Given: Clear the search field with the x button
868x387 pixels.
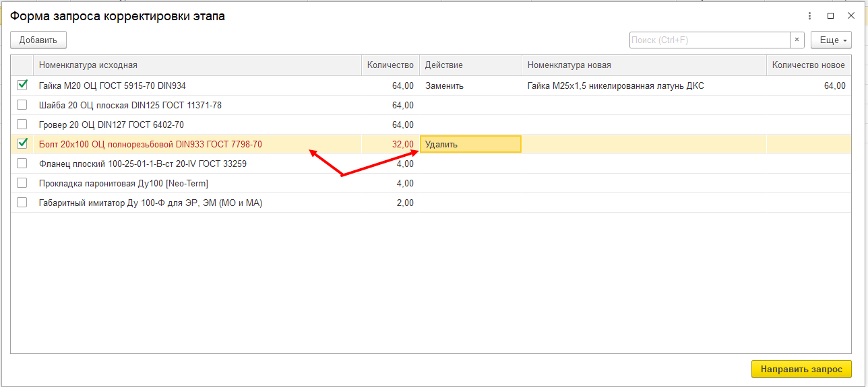Looking at the screenshot, I should pos(797,40).
